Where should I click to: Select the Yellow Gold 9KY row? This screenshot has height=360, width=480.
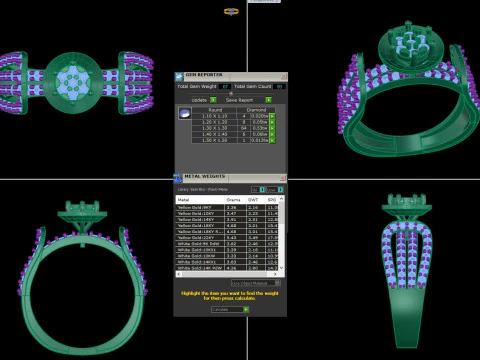(227, 207)
